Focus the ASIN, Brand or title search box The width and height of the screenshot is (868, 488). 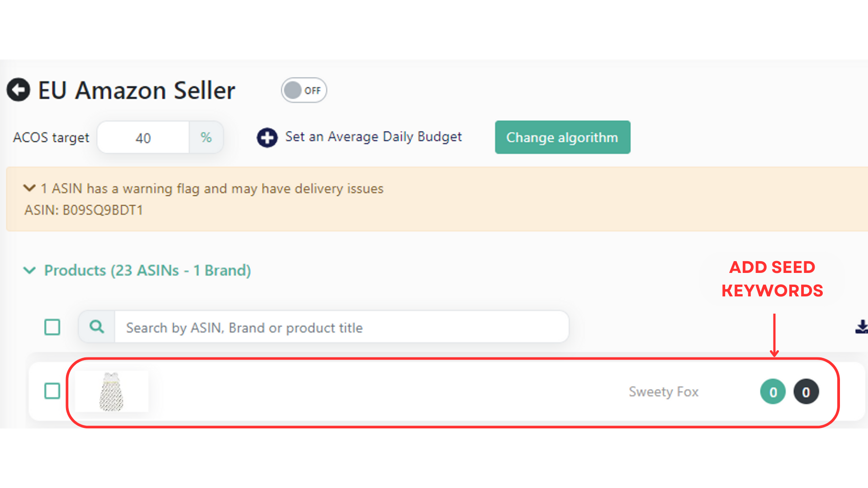pyautogui.click(x=341, y=327)
